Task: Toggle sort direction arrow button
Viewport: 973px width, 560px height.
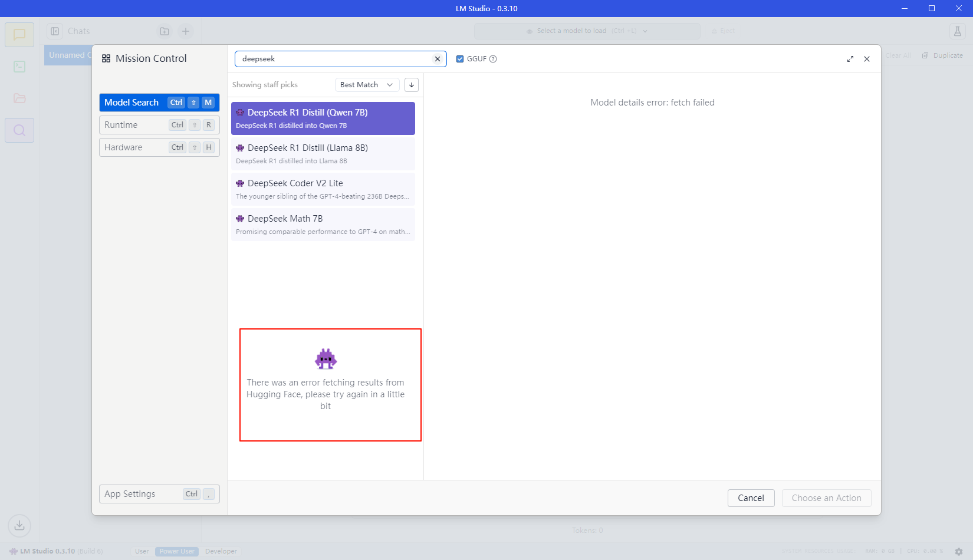Action: pos(412,85)
